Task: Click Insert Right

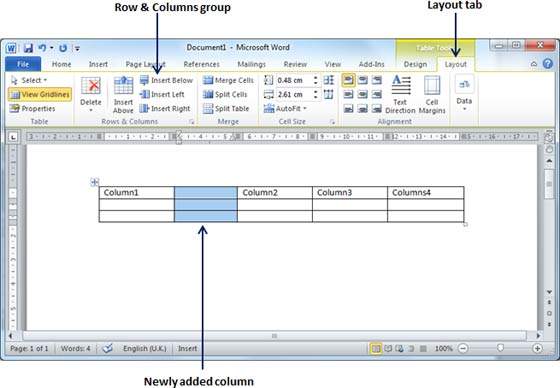Action: click(165, 109)
